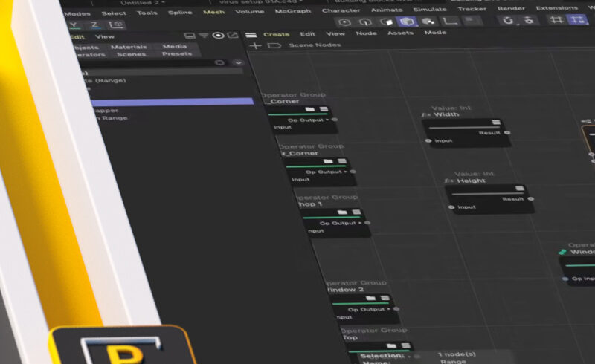The height and width of the screenshot is (364, 595).
Task: Click the dimmed square icon after axis icon
Action: pyautogui.click(x=471, y=20)
